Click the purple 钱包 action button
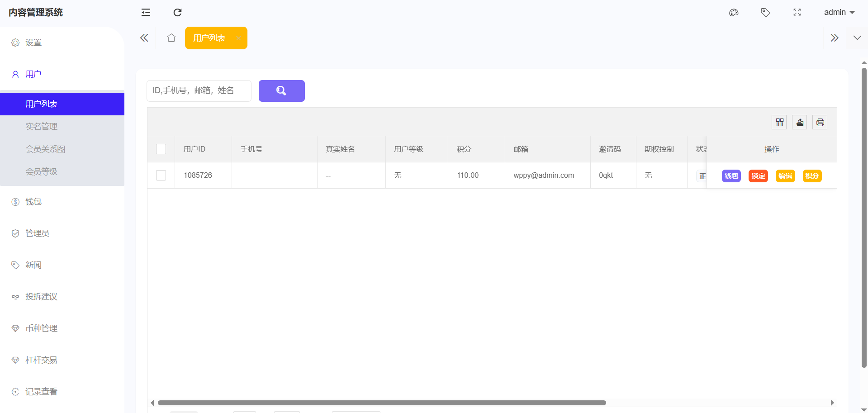Screen dimensions: 868x413 (x=731, y=176)
